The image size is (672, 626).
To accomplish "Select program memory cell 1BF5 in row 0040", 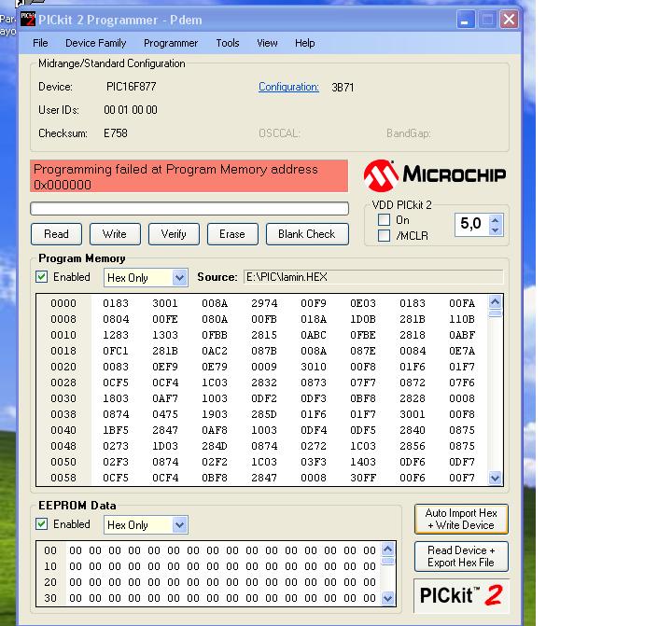I will pyautogui.click(x=116, y=430).
